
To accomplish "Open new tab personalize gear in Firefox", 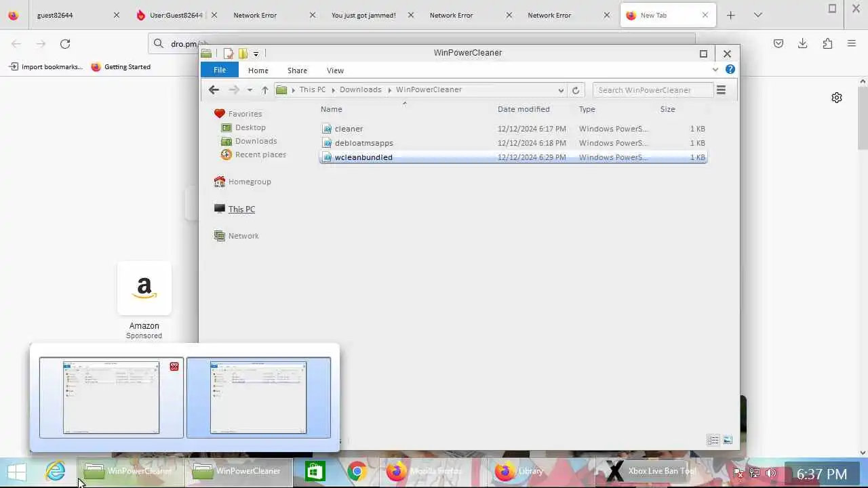I will 837,98.
